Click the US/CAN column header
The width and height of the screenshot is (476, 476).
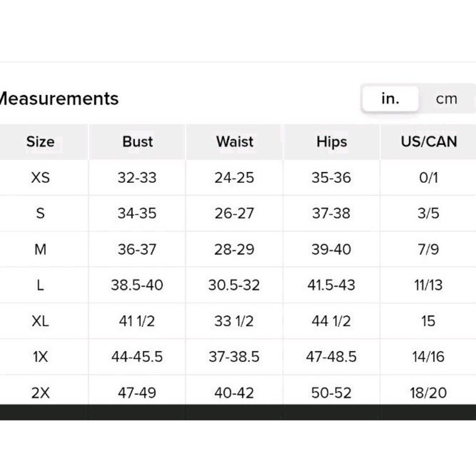pyautogui.click(x=429, y=142)
